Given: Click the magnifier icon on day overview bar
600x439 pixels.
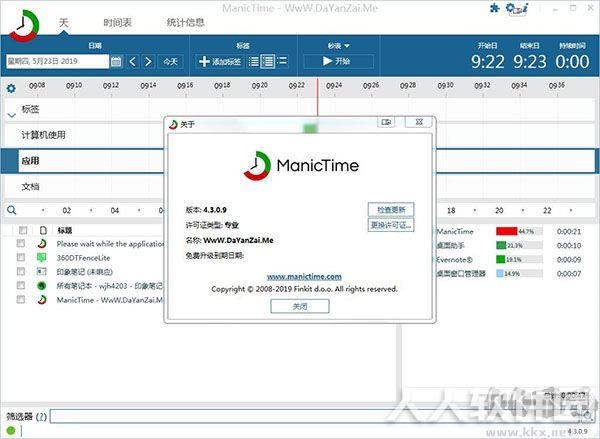Looking at the screenshot, I should click(x=12, y=210).
